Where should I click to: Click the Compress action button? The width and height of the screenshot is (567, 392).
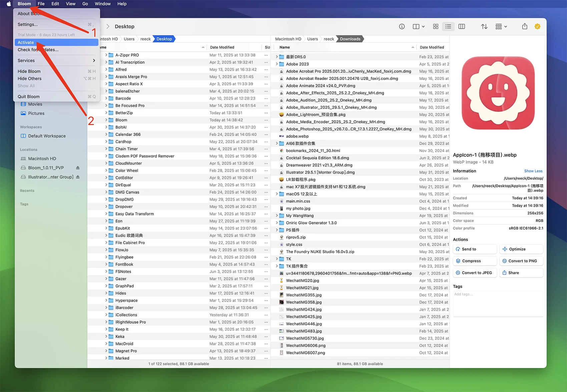click(x=475, y=261)
